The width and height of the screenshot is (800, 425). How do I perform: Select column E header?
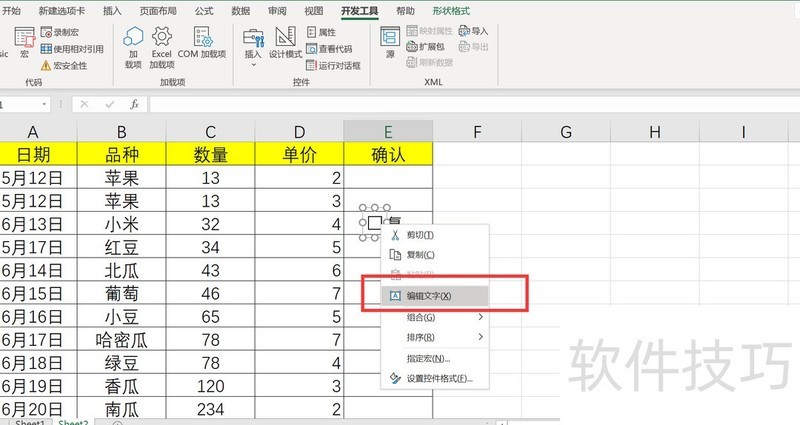(388, 132)
